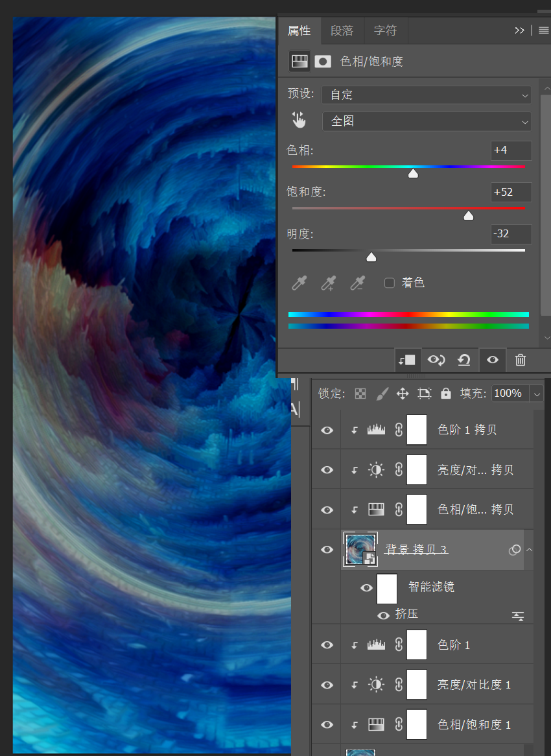Switch to the 字符 tab
This screenshot has width=551, height=756.
[x=385, y=31]
